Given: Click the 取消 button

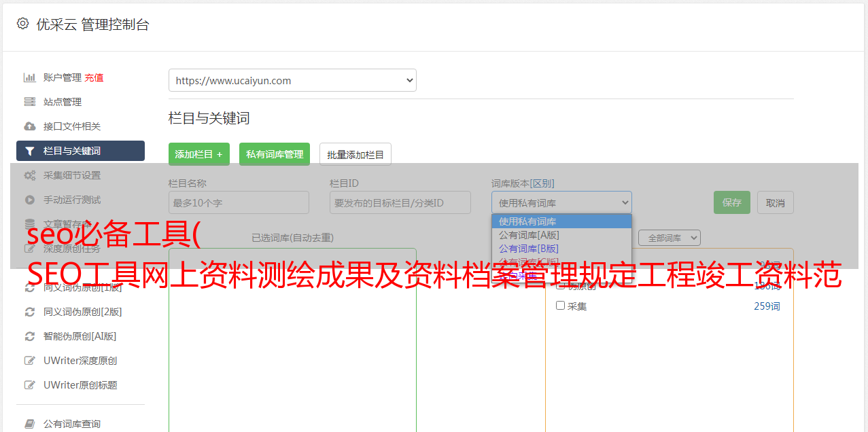Looking at the screenshot, I should (x=776, y=202).
